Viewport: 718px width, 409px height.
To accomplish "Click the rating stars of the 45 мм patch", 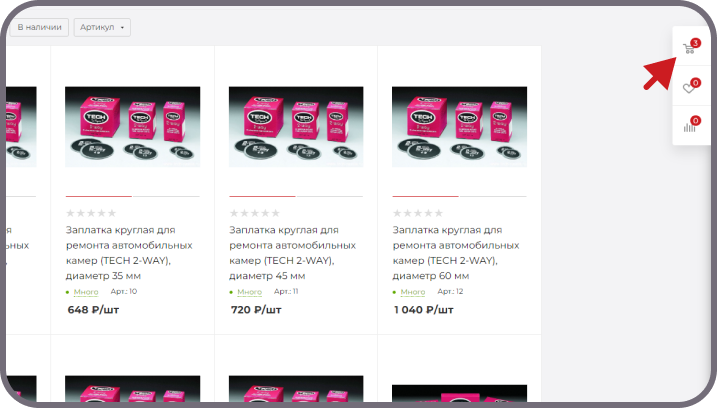I will pyautogui.click(x=255, y=213).
